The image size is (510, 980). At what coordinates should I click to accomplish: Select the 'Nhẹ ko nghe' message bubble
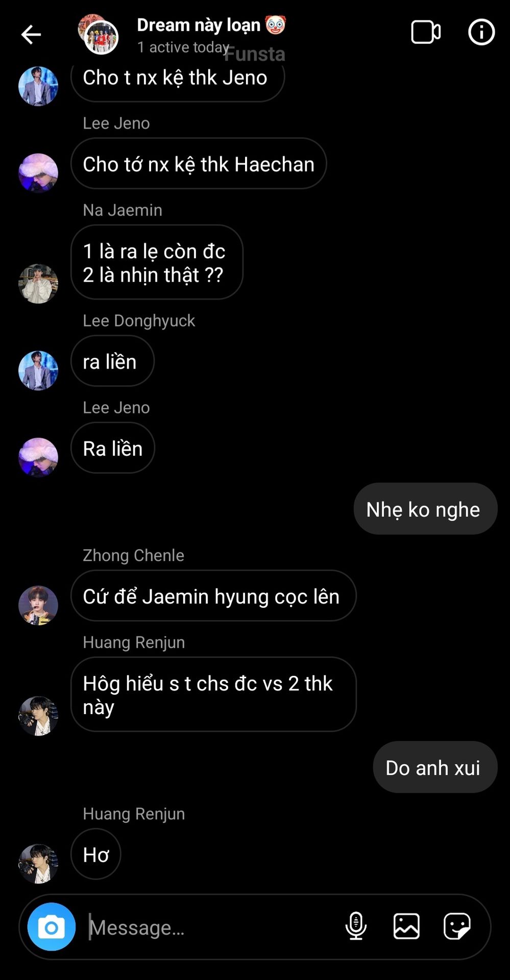425,509
